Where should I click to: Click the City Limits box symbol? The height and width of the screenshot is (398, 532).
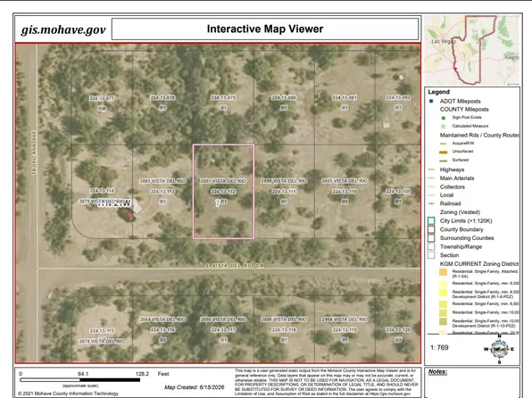(431, 221)
